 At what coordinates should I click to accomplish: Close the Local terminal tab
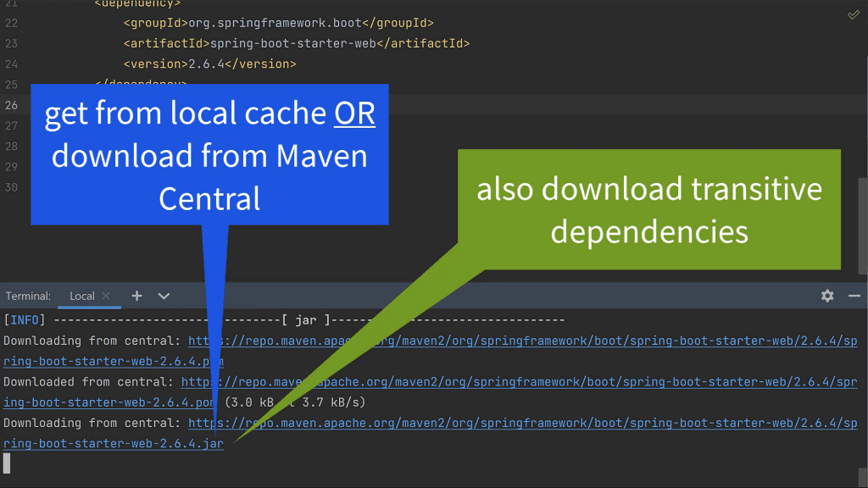pos(106,296)
